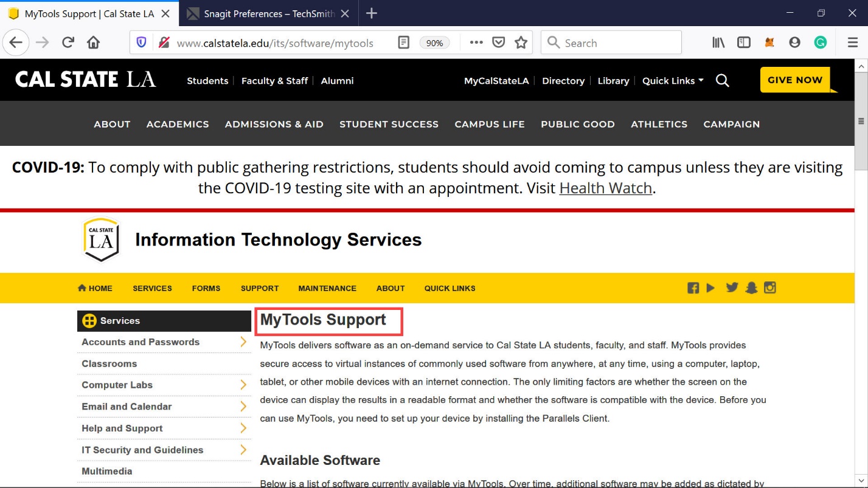
Task: Click the Instagram icon
Action: (x=770, y=287)
